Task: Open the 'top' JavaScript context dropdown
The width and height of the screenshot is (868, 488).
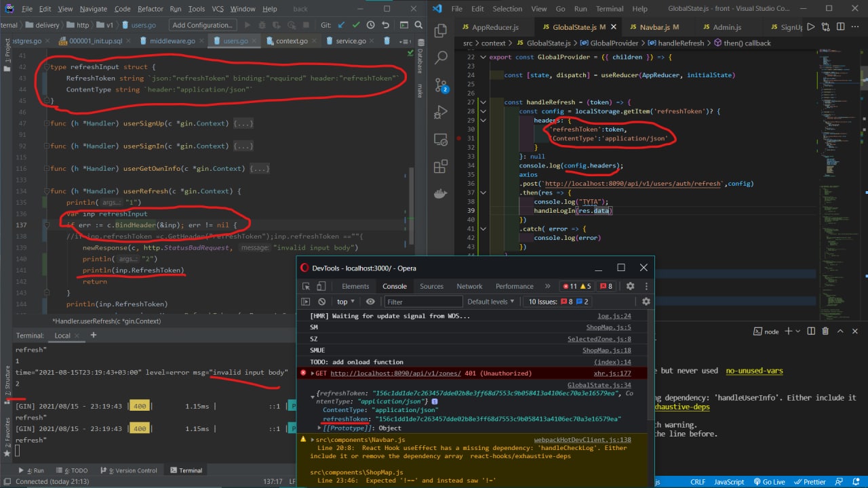Action: coord(346,302)
